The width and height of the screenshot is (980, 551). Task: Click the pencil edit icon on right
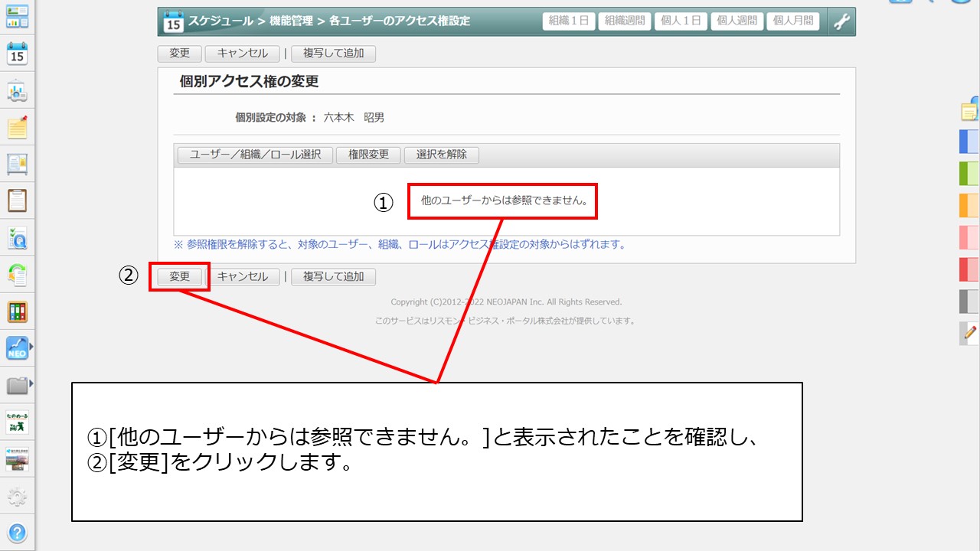point(970,333)
